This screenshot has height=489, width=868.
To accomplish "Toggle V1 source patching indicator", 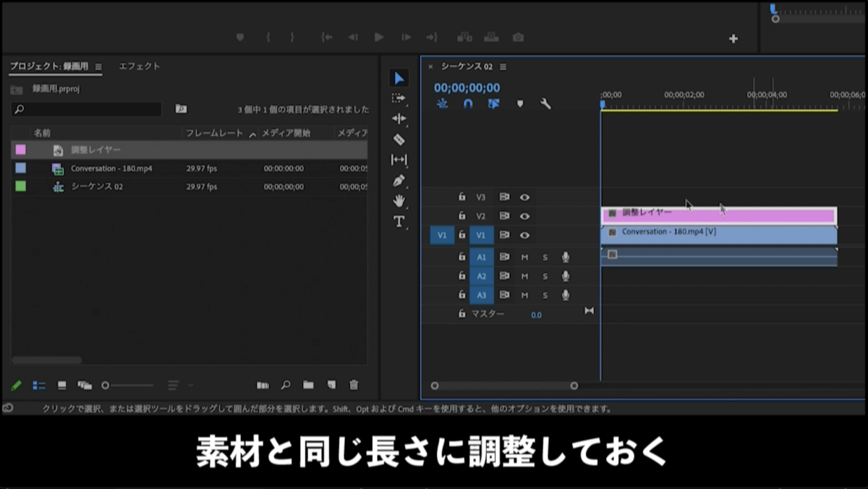I will [442, 235].
